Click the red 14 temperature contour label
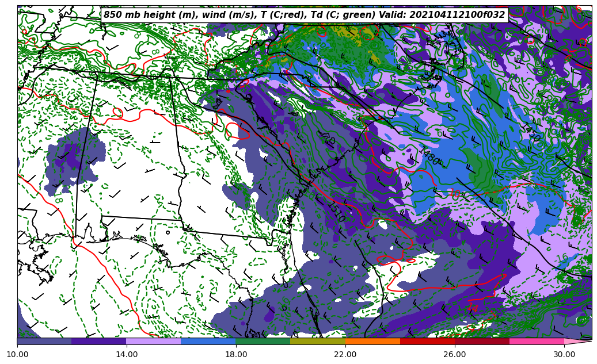 point(472,307)
